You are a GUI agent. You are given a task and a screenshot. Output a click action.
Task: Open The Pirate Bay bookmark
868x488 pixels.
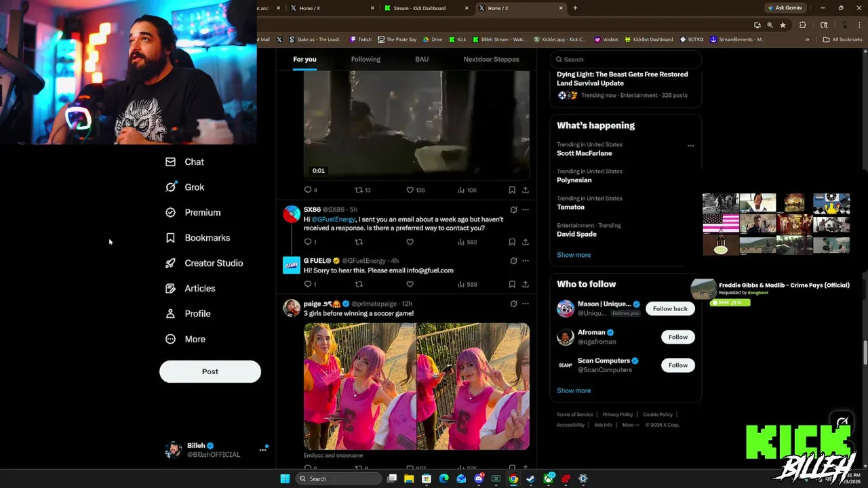point(397,39)
